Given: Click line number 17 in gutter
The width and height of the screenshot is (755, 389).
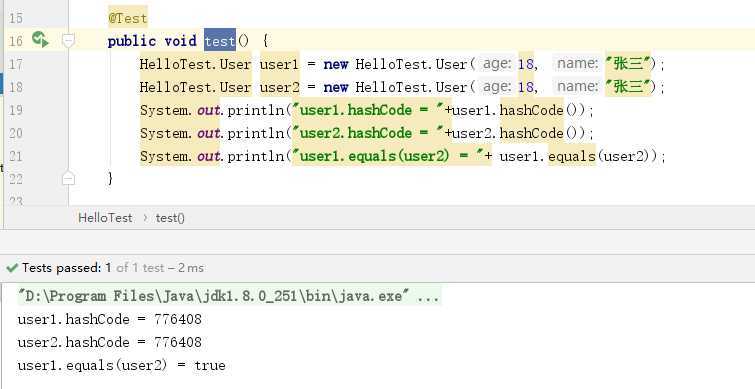Looking at the screenshot, I should tap(16, 64).
